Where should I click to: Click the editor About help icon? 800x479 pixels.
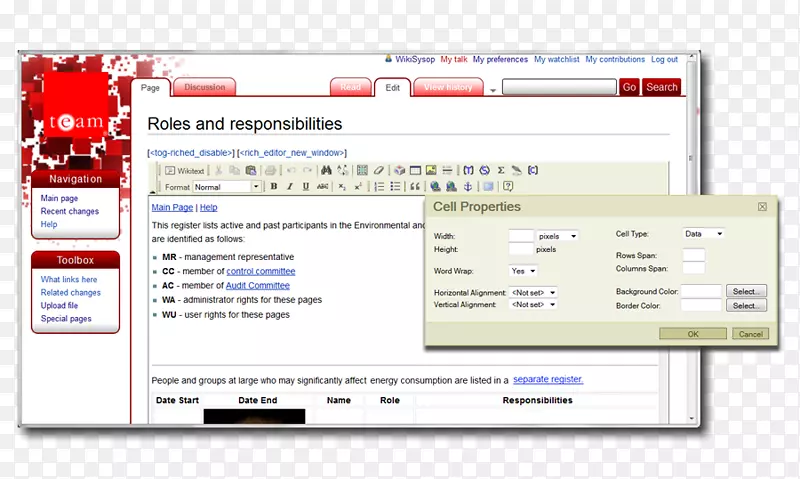pos(508,187)
